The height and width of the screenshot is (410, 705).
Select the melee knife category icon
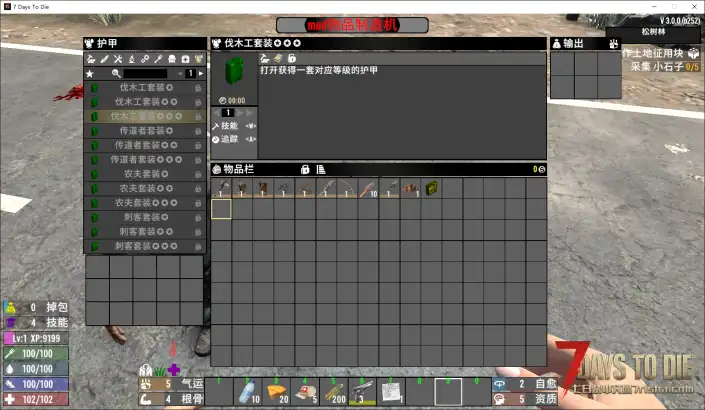click(104, 59)
